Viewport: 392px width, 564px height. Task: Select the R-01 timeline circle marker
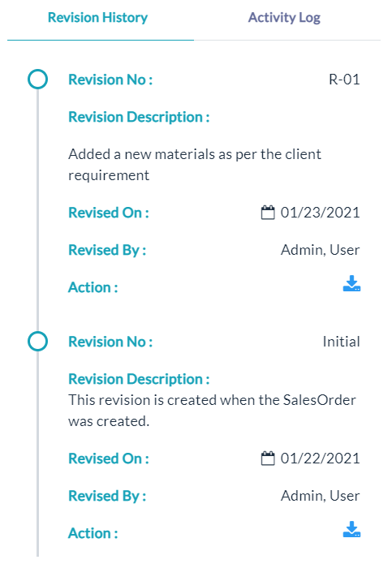pyautogui.click(x=38, y=80)
